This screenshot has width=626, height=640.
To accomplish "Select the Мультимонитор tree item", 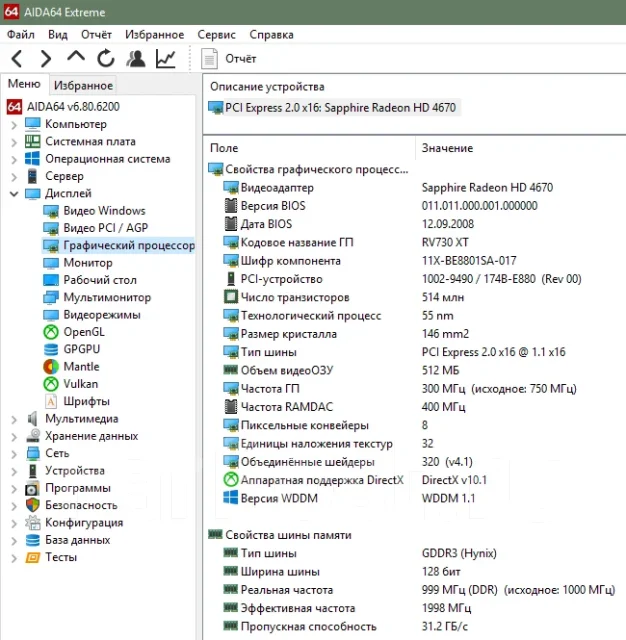I will tap(107, 297).
